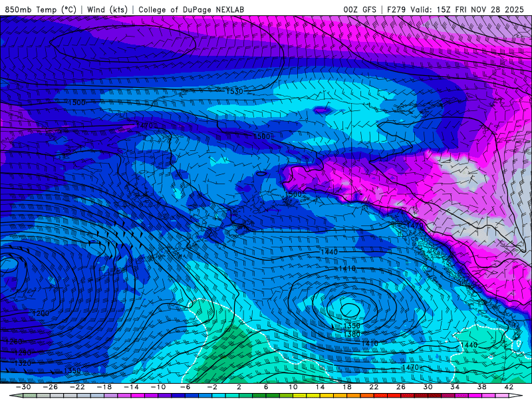Click the -10 colorbar label

158,387
